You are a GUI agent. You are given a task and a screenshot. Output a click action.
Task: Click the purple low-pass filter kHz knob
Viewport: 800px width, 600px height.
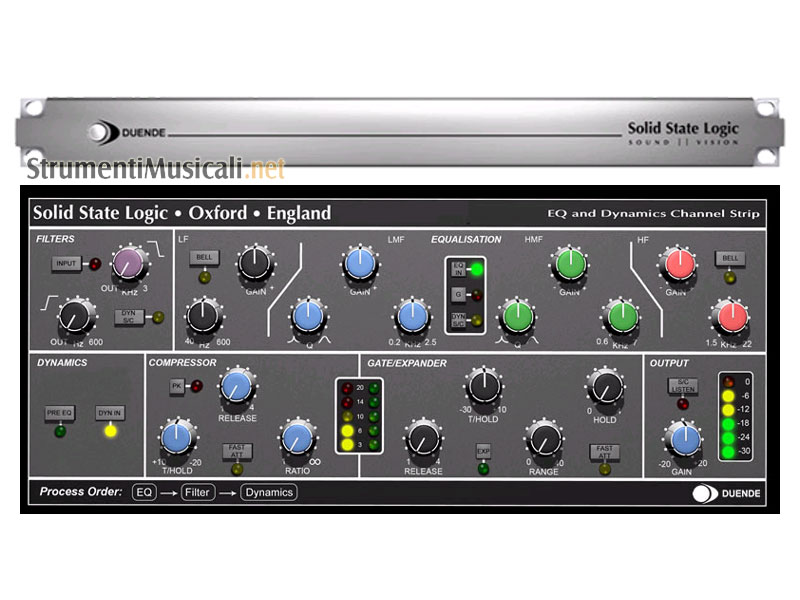tap(128, 264)
